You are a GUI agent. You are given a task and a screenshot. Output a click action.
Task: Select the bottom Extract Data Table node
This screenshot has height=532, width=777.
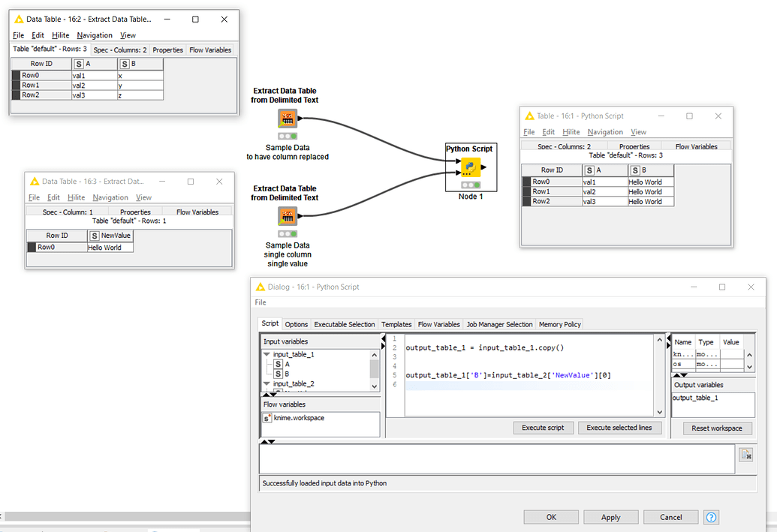pos(286,216)
